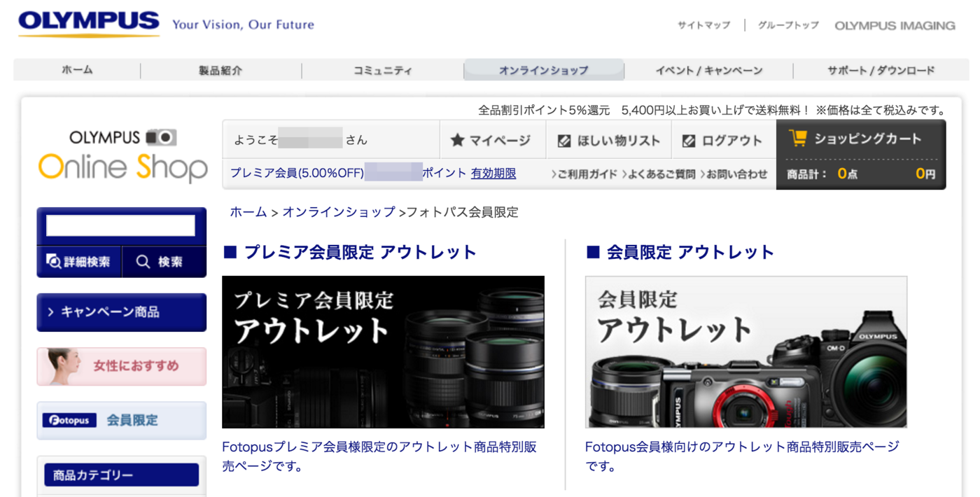This screenshot has width=980, height=497.
Task: Click ログアウト button
Action: [x=724, y=140]
